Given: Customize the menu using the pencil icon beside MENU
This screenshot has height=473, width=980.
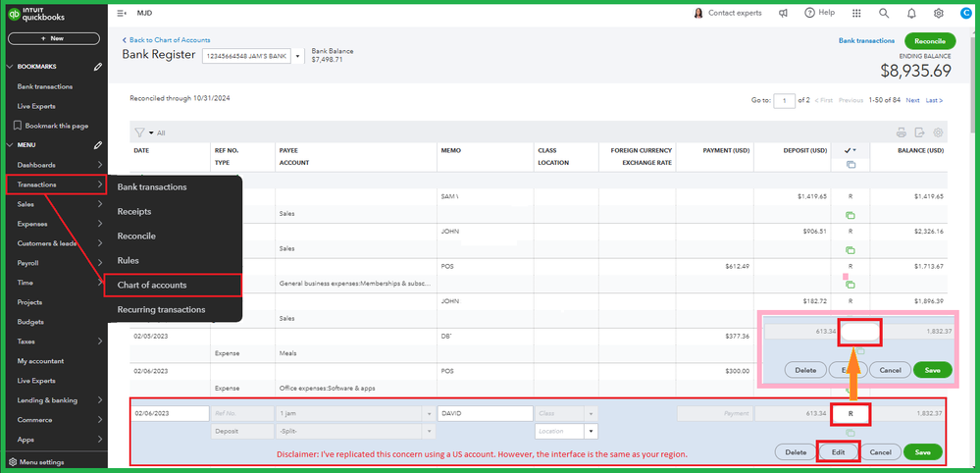Looking at the screenshot, I should 97,145.
